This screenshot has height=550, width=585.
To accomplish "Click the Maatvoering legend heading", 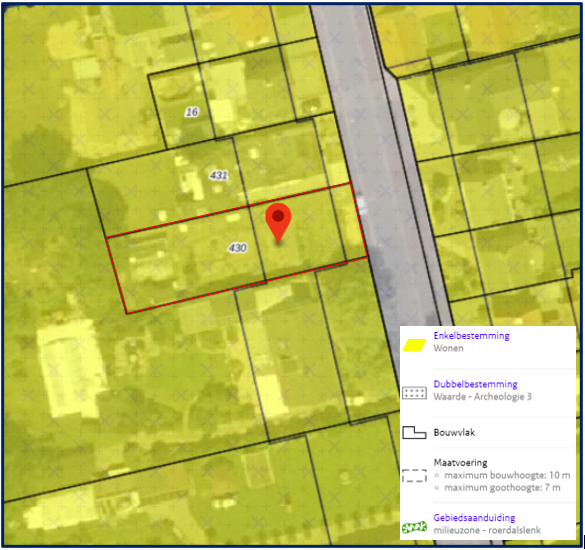I will 460,463.
